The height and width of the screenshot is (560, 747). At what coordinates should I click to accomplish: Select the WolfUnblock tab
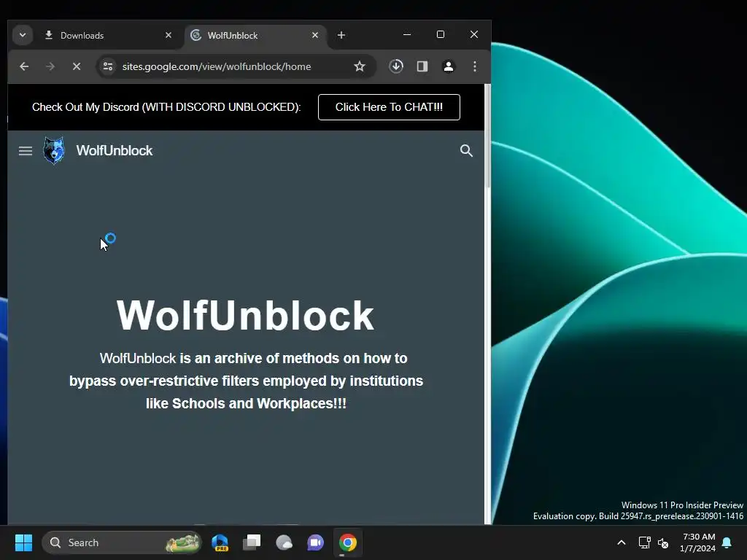click(256, 36)
